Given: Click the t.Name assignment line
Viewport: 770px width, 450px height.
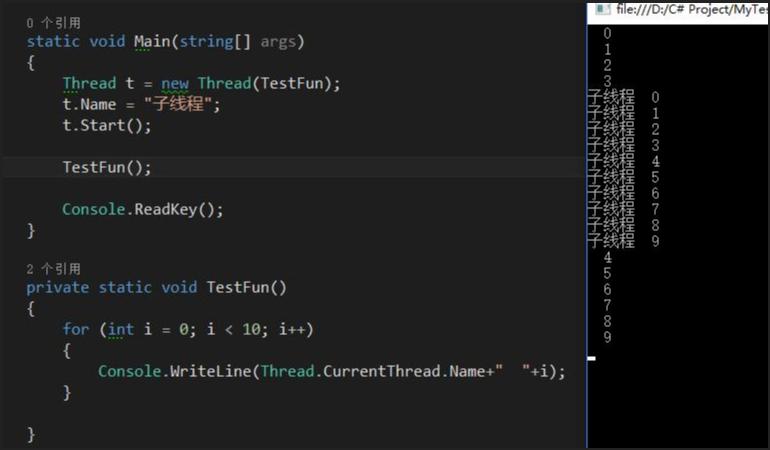Looking at the screenshot, I should coord(141,104).
